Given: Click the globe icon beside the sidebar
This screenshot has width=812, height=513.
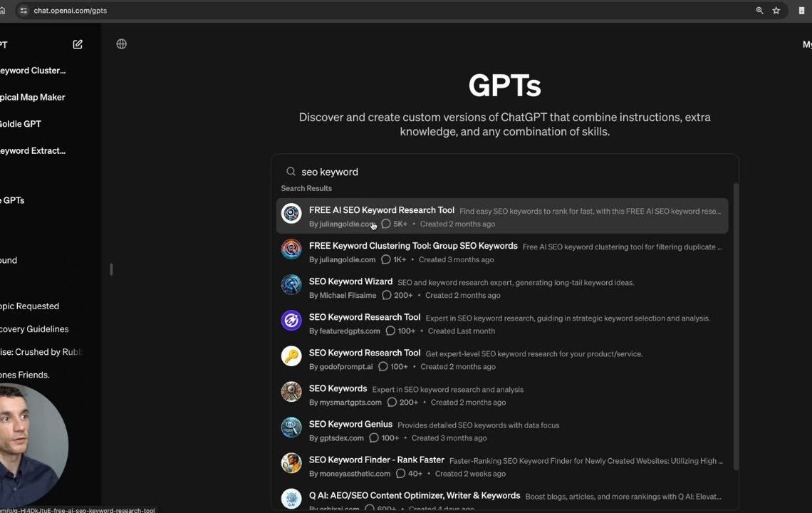Looking at the screenshot, I should click(x=122, y=44).
